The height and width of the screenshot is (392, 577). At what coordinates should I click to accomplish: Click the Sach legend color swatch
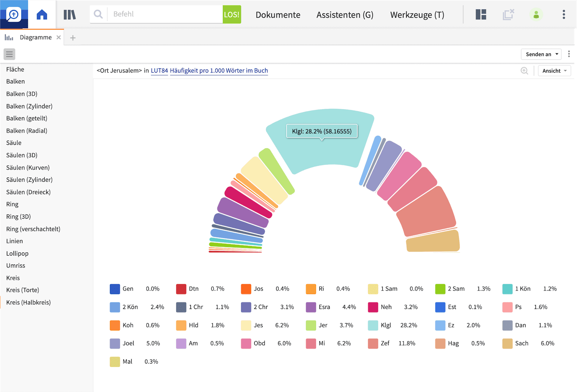pos(507,344)
